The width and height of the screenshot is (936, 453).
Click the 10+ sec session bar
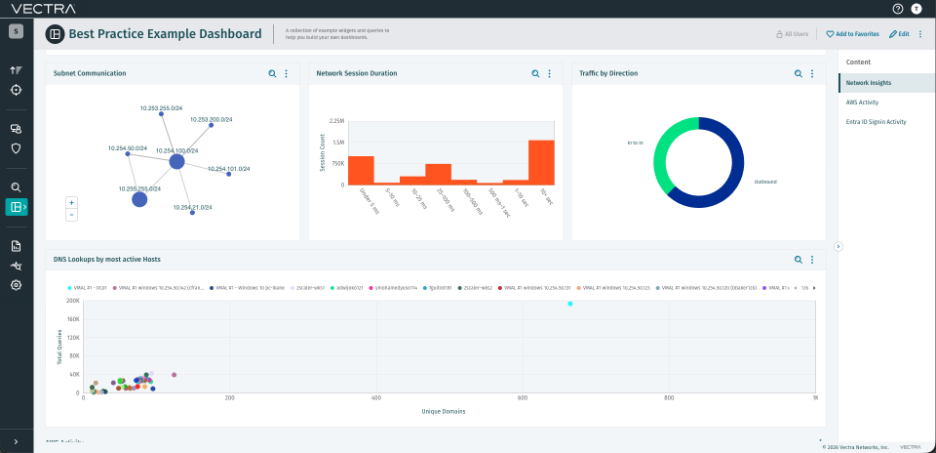point(541,162)
